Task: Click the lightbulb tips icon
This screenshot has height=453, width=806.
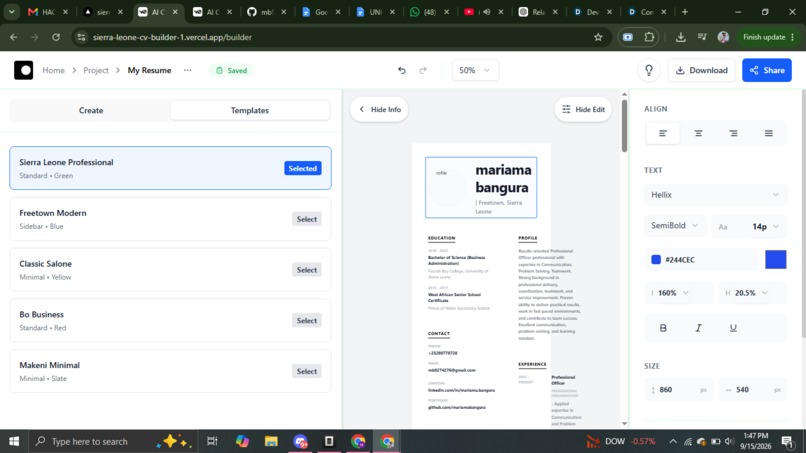Action: coord(649,70)
